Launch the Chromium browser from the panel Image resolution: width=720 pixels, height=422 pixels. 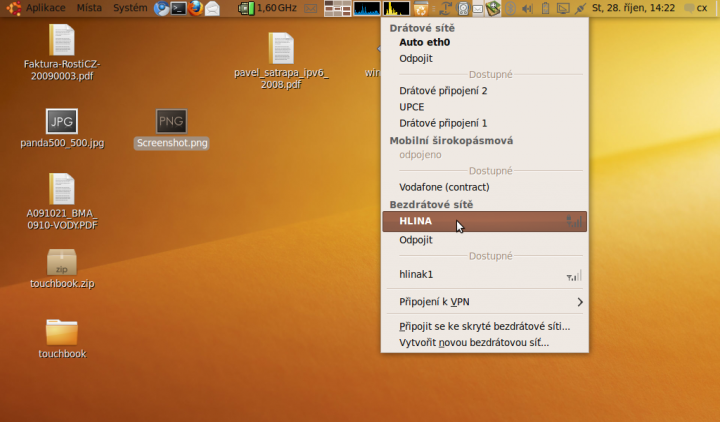pos(161,8)
